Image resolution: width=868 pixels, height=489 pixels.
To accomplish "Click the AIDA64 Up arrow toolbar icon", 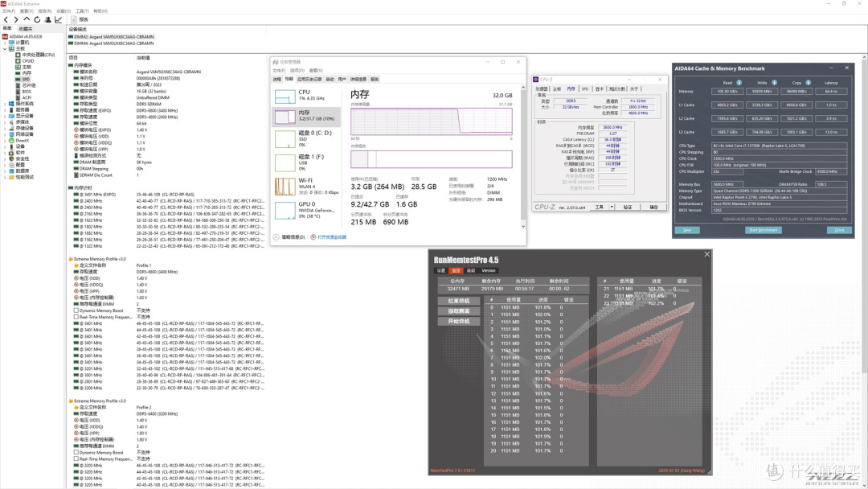I will 27,19.
